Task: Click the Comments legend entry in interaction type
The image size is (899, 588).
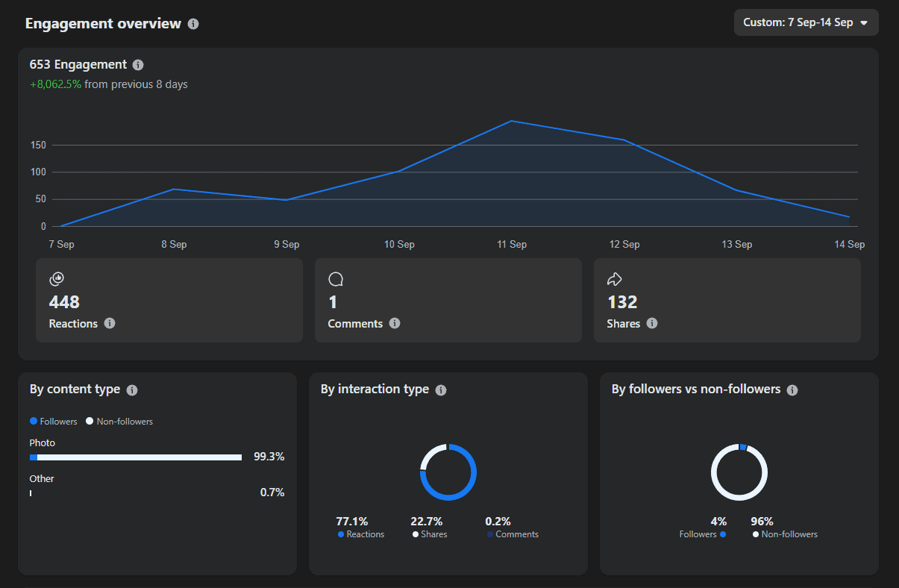Action: point(513,534)
